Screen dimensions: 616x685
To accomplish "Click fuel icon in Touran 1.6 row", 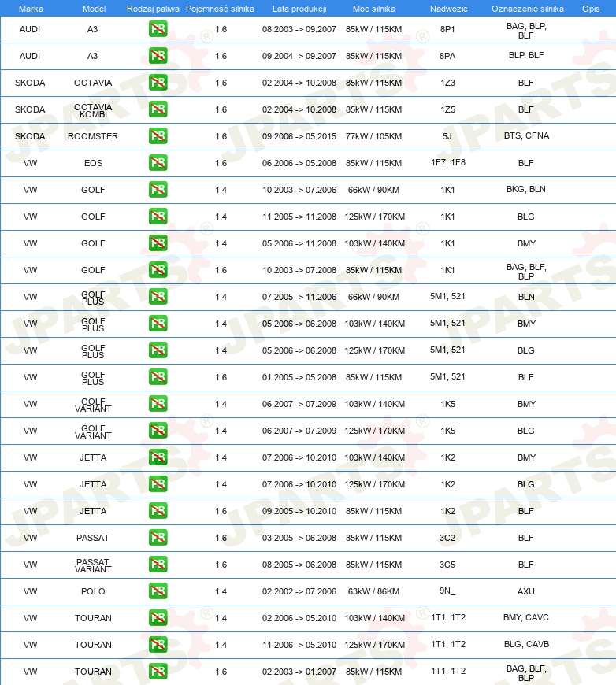I will point(158,672).
